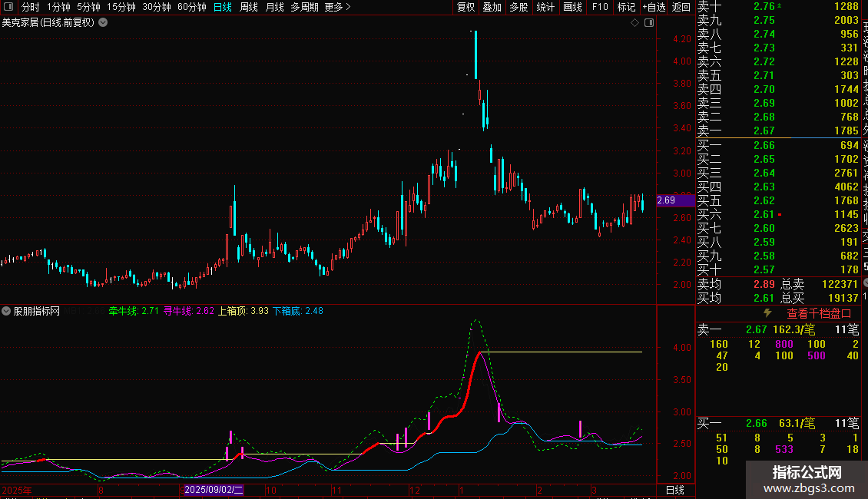Click the 复权 toolbar button
This screenshot has height=499, width=868.
465,7
